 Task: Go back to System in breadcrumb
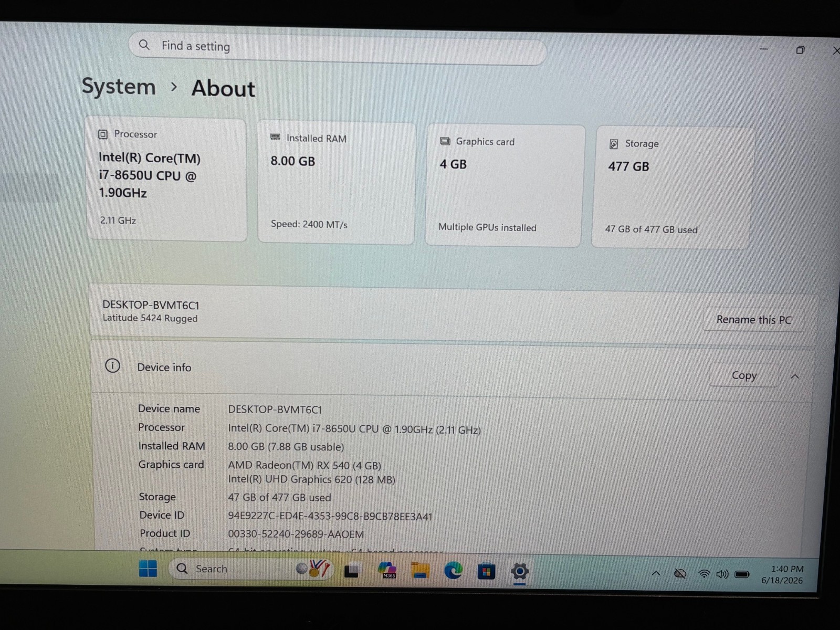(x=119, y=87)
